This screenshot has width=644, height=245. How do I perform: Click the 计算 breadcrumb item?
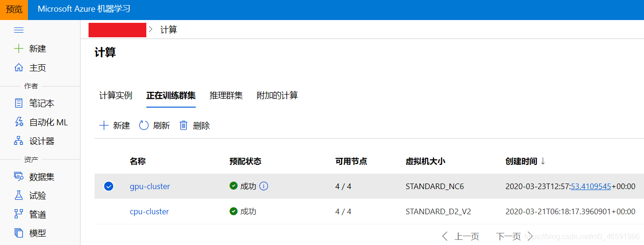point(169,29)
